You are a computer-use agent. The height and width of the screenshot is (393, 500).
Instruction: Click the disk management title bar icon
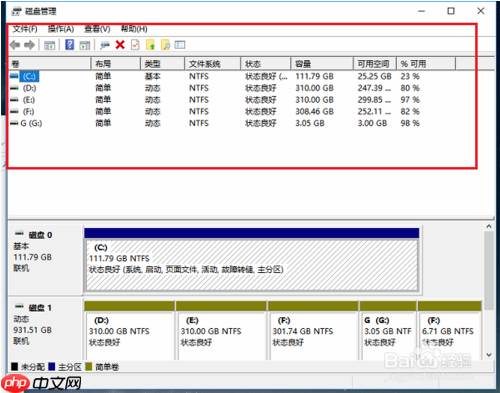tap(17, 11)
